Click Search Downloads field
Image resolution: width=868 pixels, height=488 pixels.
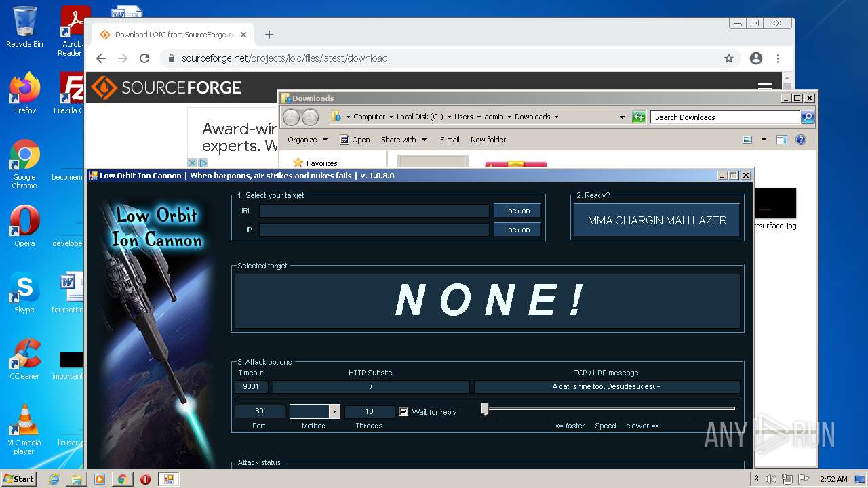725,117
